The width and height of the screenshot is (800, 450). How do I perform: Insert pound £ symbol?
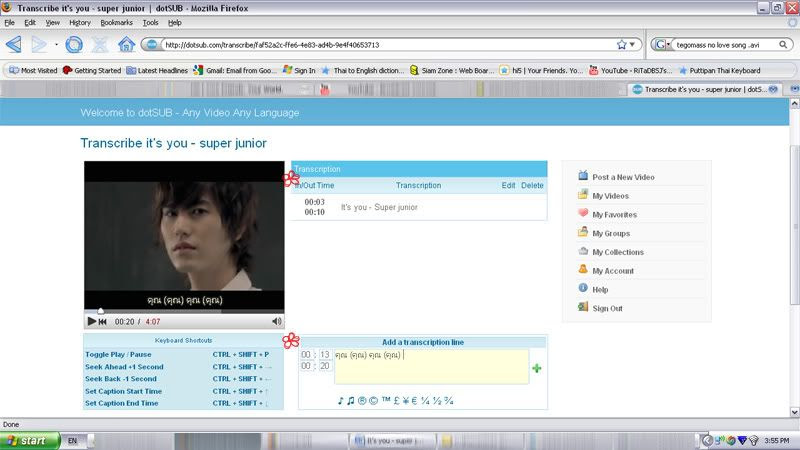coord(396,401)
